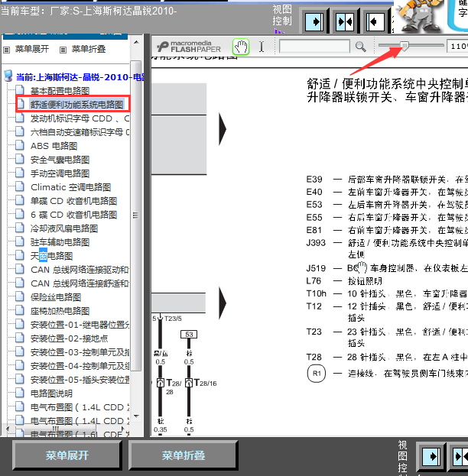This screenshot has width=468, height=476.
Task: Click 菜单展开 link in sidebar header
Action: point(32,49)
